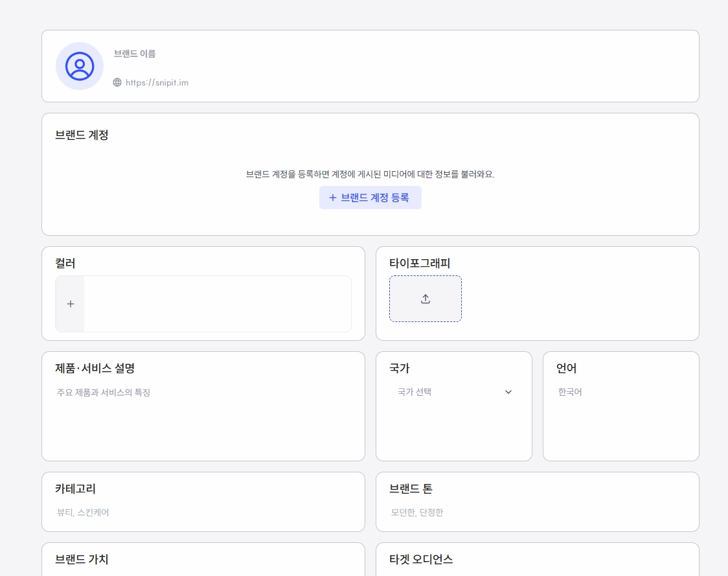The image size is (728, 576).
Task: Click the plus icon to add a color
Action: (70, 304)
